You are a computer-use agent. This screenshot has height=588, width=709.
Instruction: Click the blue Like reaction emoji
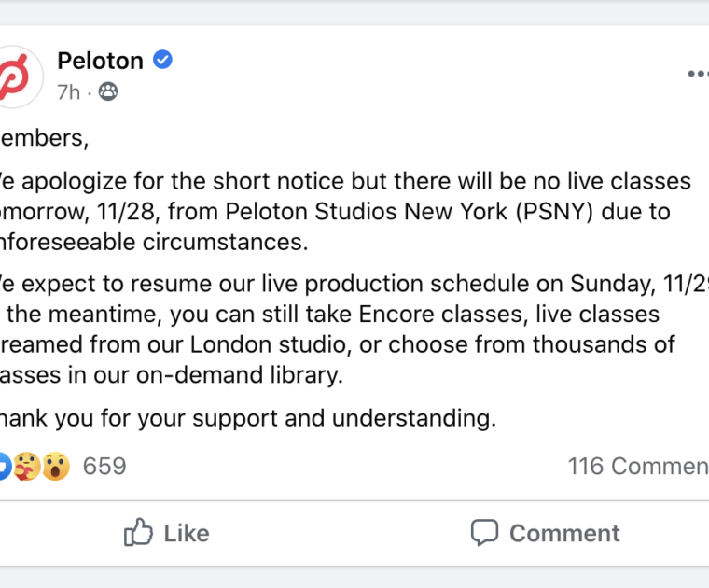click(4, 466)
